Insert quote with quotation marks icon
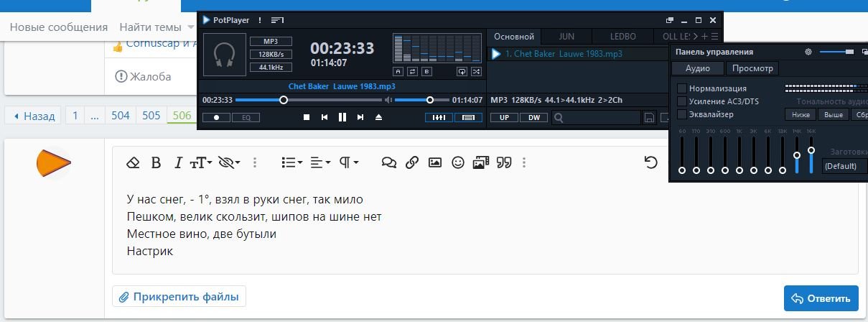This screenshot has width=868, height=322. coord(504,163)
